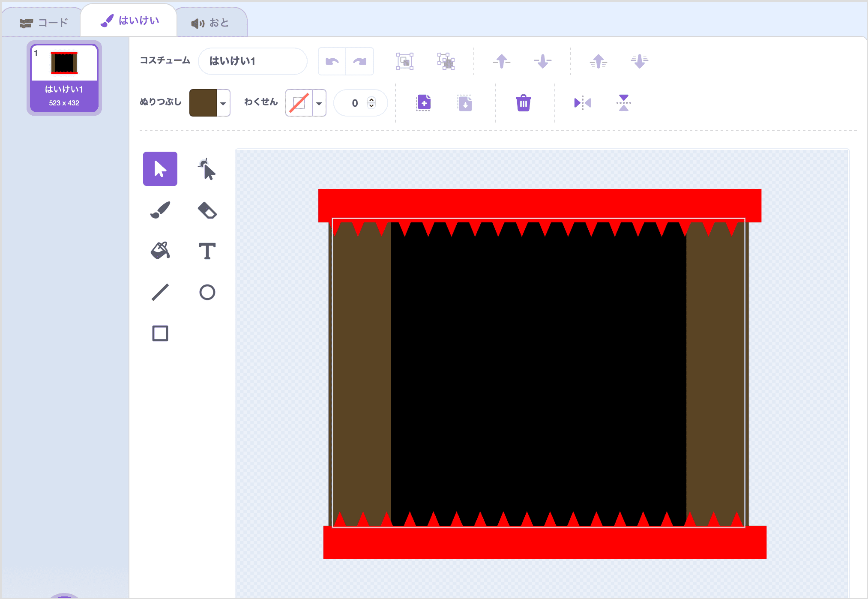
Task: Send selection to back
Action: (x=639, y=61)
